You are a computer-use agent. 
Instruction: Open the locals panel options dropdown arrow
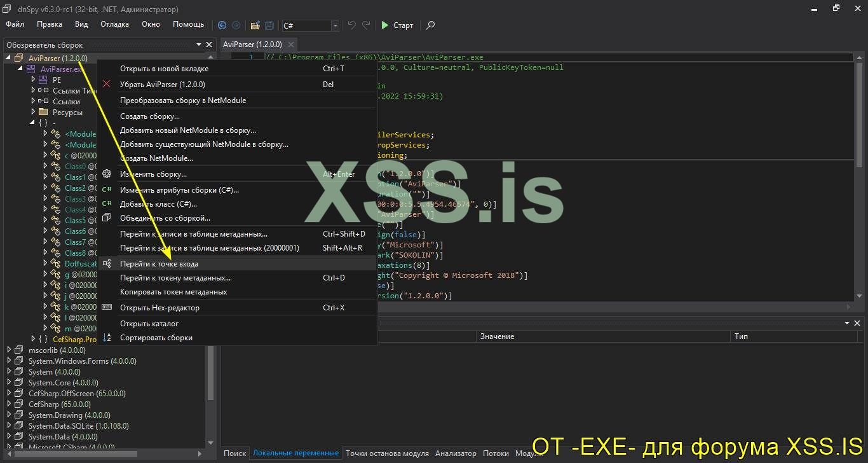click(x=846, y=324)
